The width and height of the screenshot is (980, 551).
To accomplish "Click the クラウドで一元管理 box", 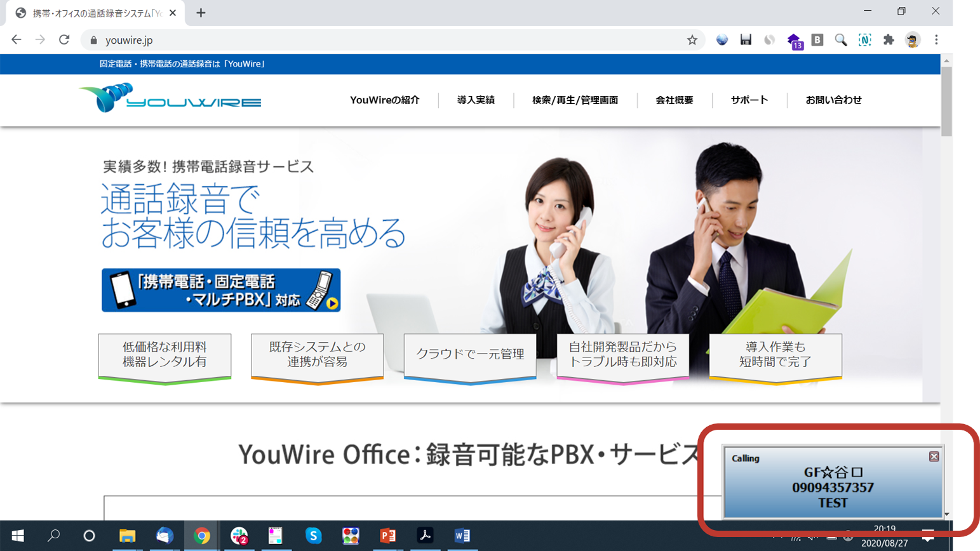I will pyautogui.click(x=470, y=358).
